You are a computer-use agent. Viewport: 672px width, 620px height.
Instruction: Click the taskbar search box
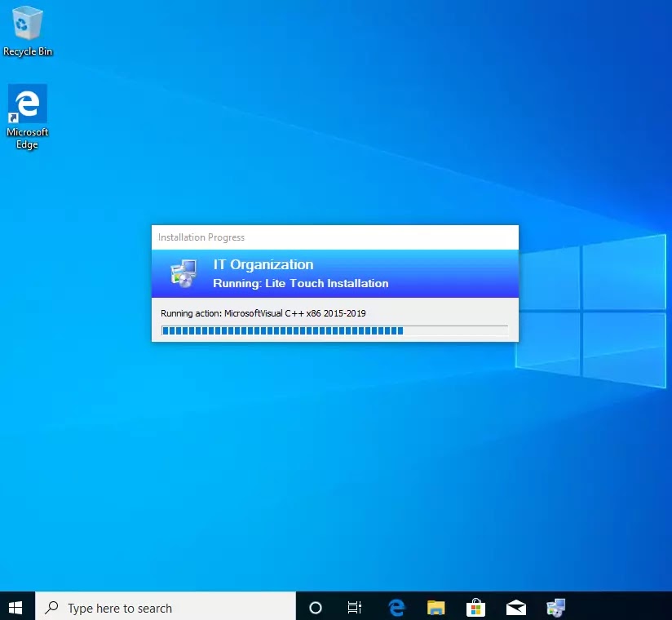pyautogui.click(x=166, y=607)
